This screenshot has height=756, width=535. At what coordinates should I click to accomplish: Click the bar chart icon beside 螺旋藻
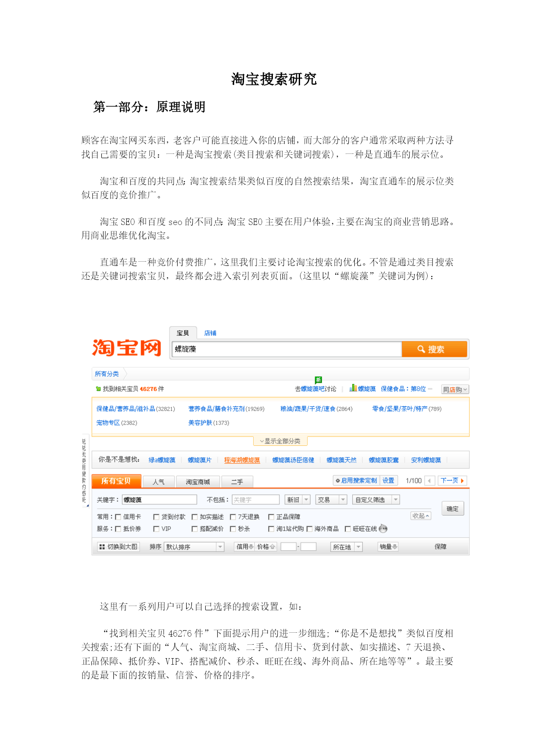[353, 388]
